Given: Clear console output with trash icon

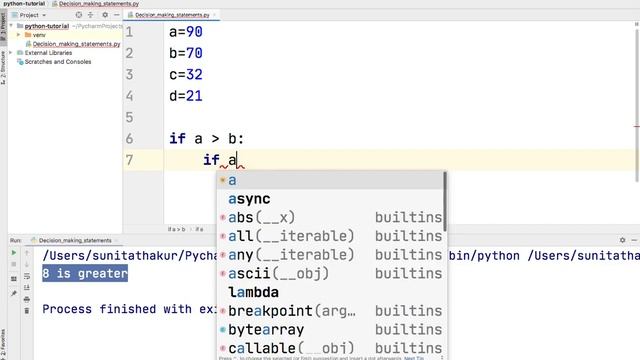Looking at the screenshot, I should coord(27,311).
